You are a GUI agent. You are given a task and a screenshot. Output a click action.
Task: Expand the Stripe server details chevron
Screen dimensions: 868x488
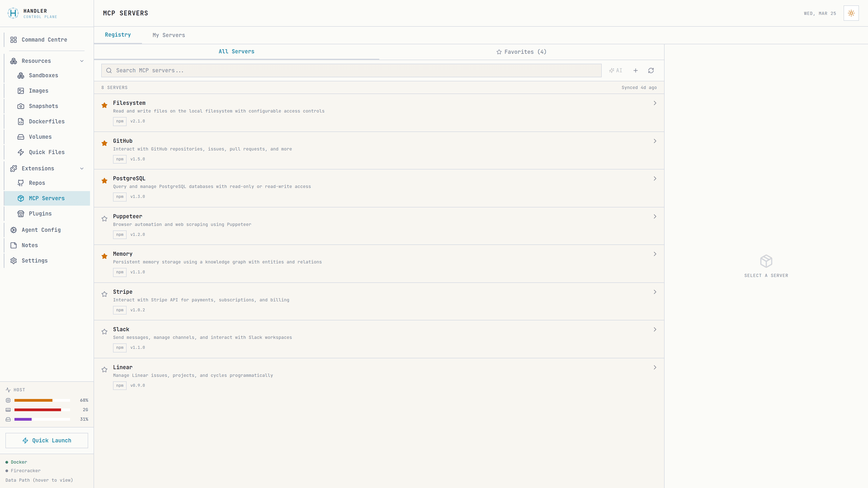click(x=655, y=292)
